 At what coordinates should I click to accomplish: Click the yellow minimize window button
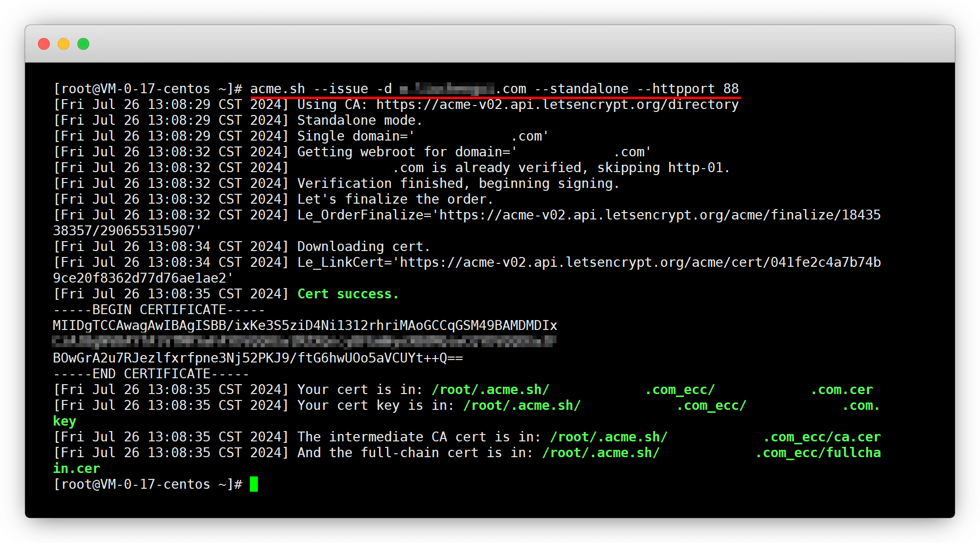click(64, 44)
